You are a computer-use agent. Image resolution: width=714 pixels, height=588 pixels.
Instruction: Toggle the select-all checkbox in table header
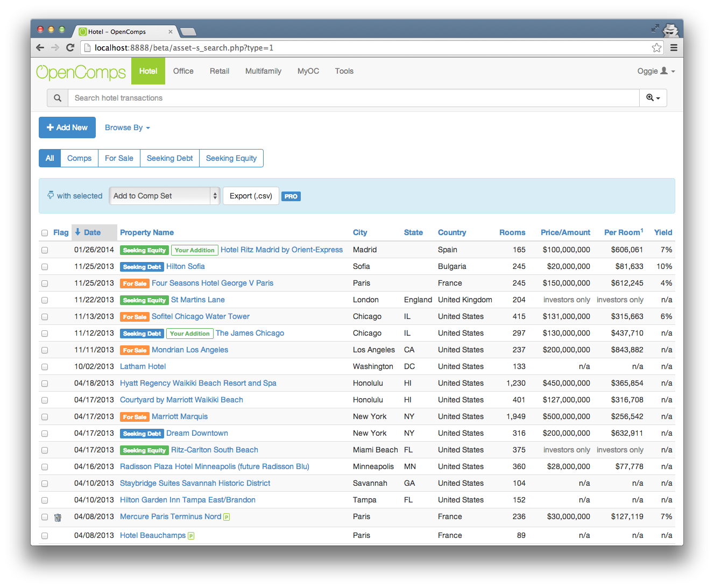(45, 233)
